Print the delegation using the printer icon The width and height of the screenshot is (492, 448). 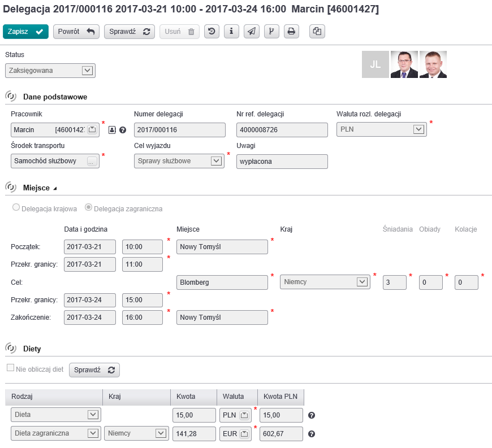[291, 32]
